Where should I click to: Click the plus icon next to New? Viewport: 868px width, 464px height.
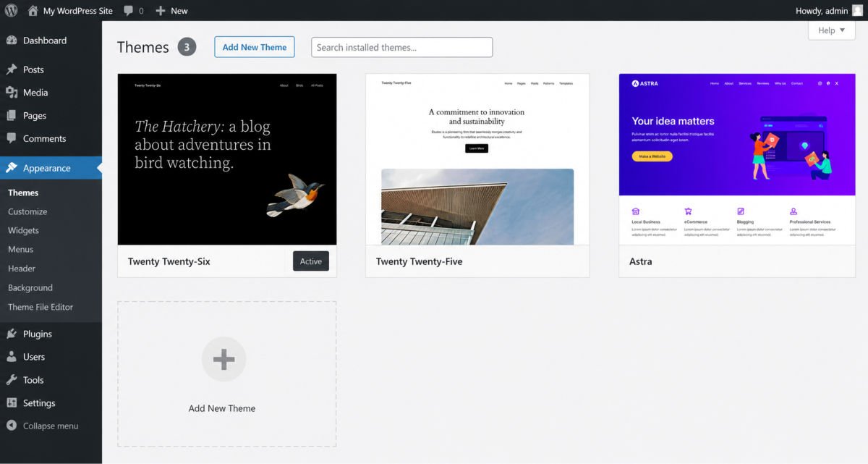point(161,11)
